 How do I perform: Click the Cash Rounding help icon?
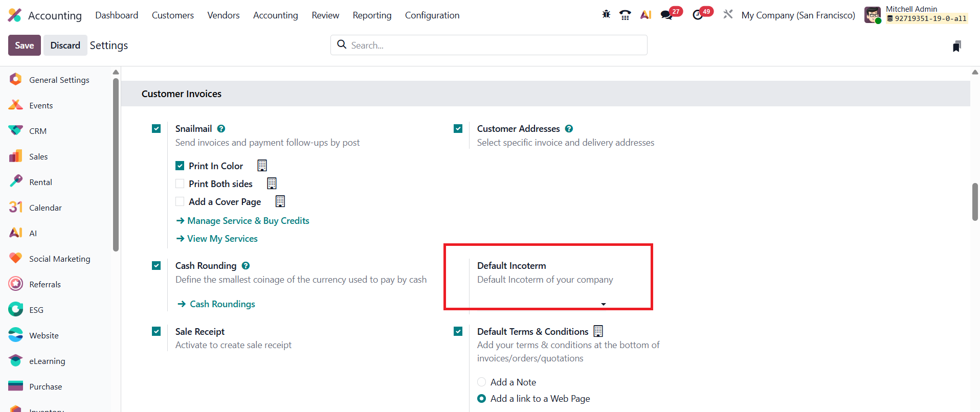coord(246,266)
